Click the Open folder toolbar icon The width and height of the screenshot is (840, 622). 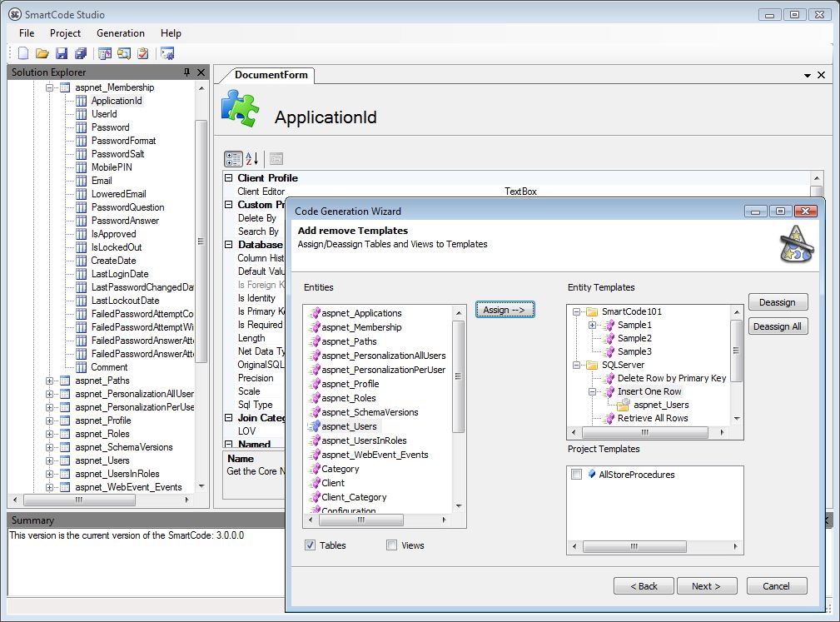pos(42,53)
